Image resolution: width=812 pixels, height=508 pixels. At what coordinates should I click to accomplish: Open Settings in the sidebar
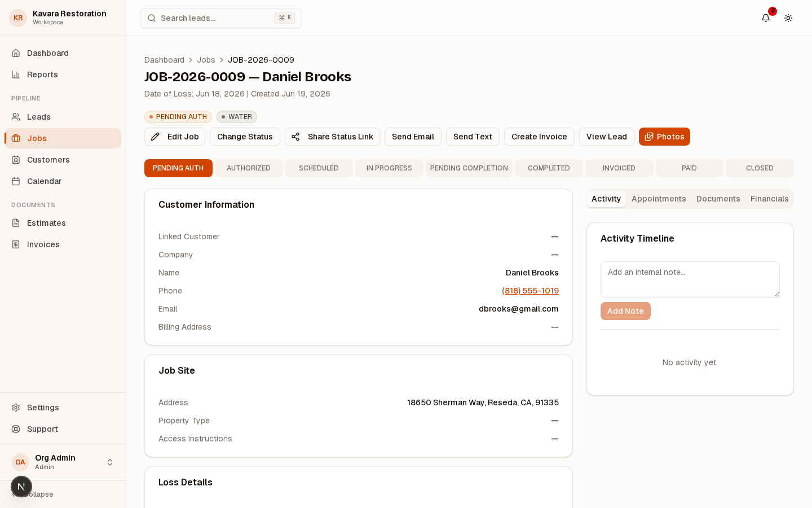[x=63, y=408]
